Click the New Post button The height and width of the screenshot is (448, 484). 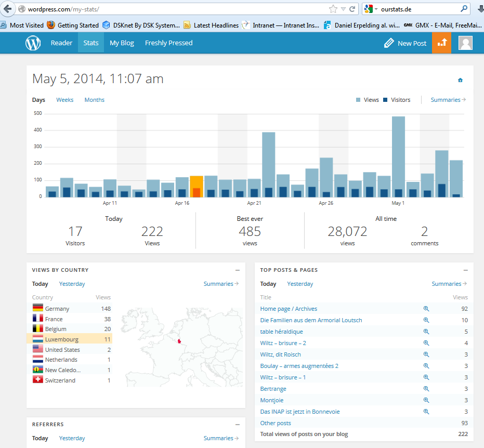405,43
